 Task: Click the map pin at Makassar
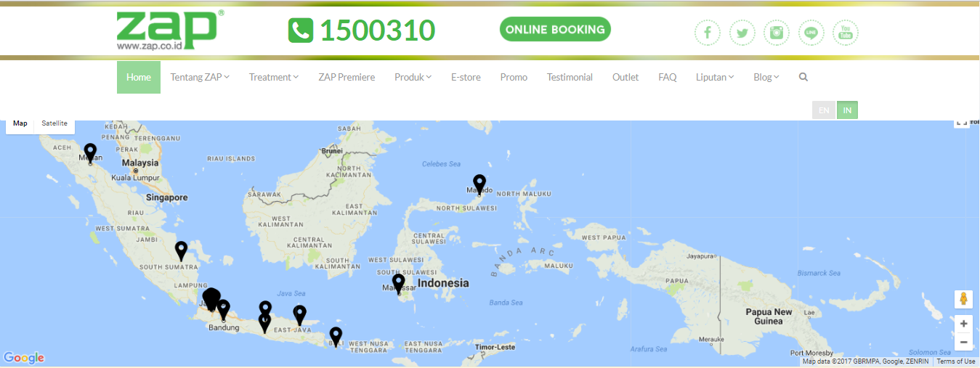click(398, 283)
